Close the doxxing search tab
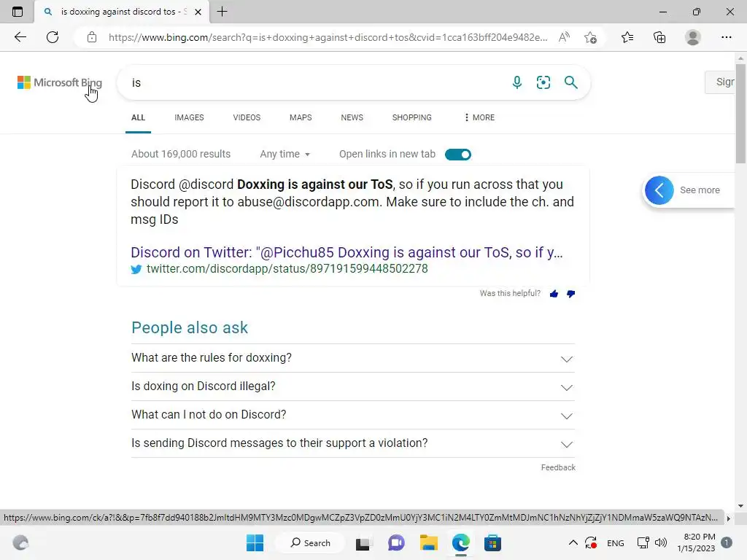The width and height of the screenshot is (747, 560). [x=198, y=12]
